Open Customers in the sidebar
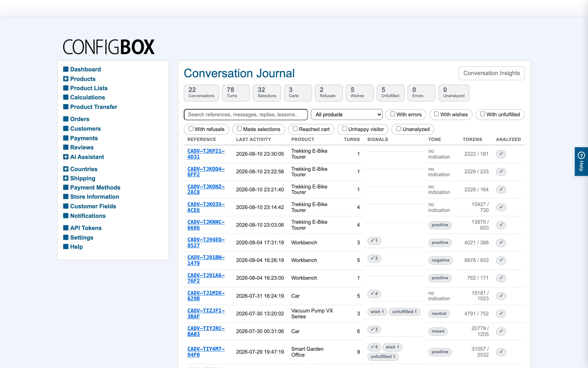Screen dimensions: 588x368 coord(85,128)
